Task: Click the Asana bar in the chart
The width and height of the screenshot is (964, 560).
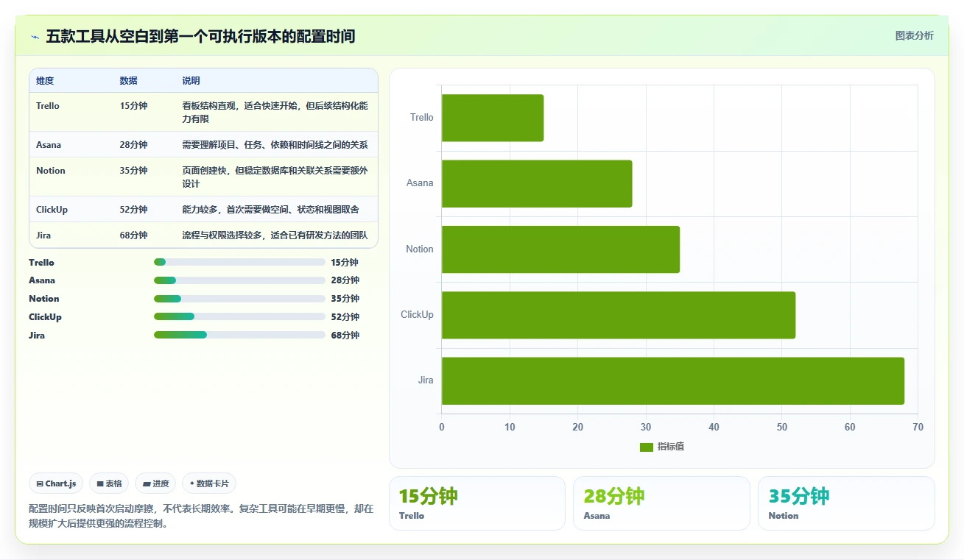Action: pos(537,183)
